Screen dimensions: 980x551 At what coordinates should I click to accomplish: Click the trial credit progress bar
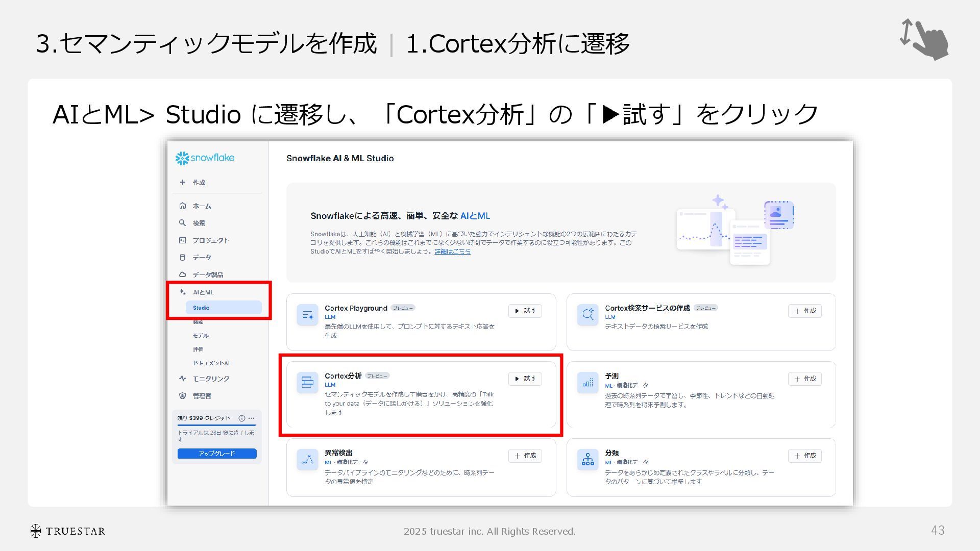tap(216, 424)
